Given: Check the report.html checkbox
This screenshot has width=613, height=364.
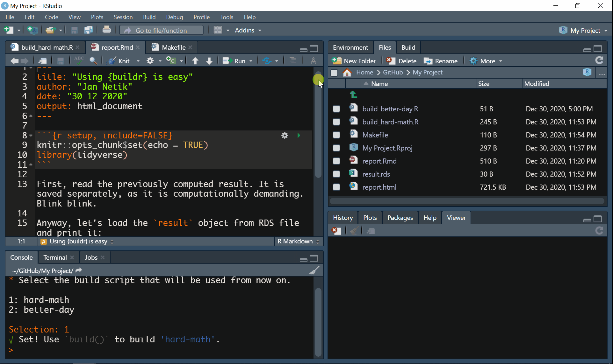Looking at the screenshot, I should [336, 187].
